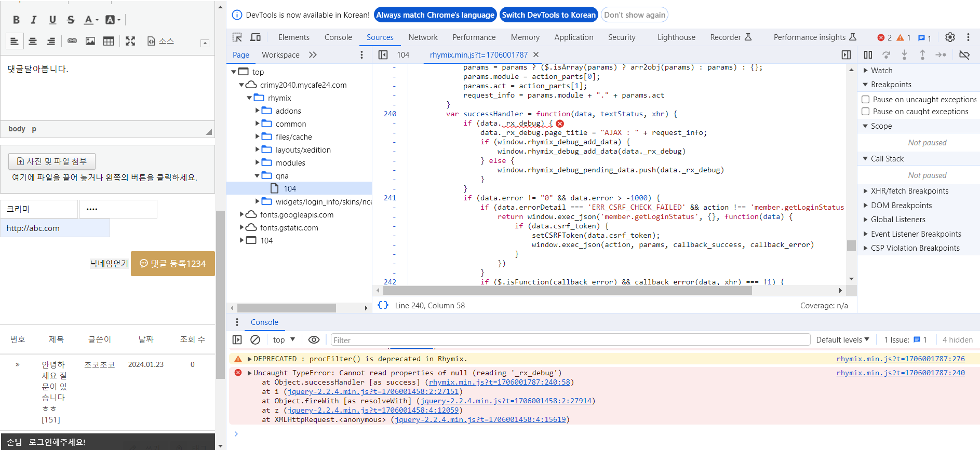Maximize the editor area
This screenshot has height=450, width=980.
[x=130, y=41]
